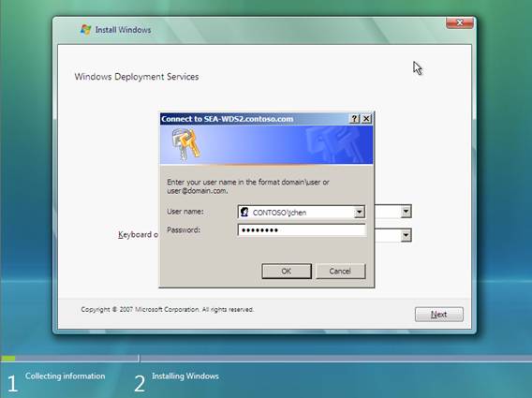Close the Connect to SEA-WDS2 dialog
The height and width of the screenshot is (398, 532).
point(366,119)
